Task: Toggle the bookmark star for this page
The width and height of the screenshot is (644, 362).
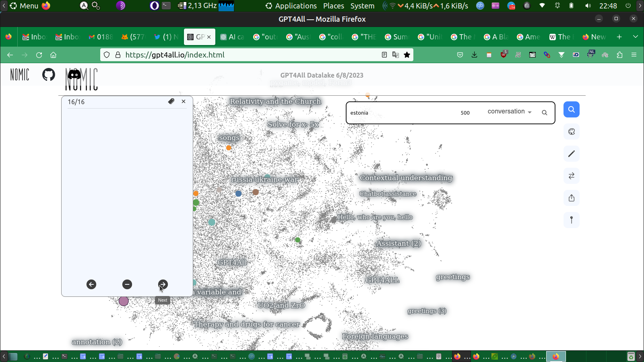Action: coord(407,55)
